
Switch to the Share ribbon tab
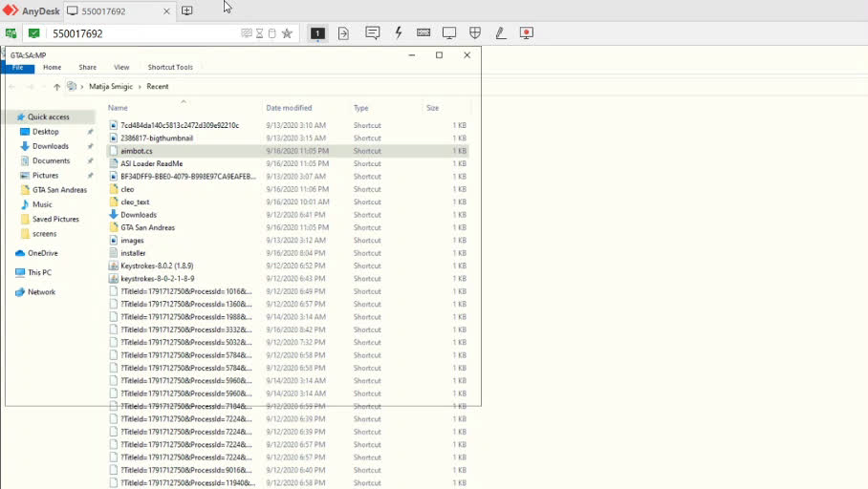tap(87, 68)
